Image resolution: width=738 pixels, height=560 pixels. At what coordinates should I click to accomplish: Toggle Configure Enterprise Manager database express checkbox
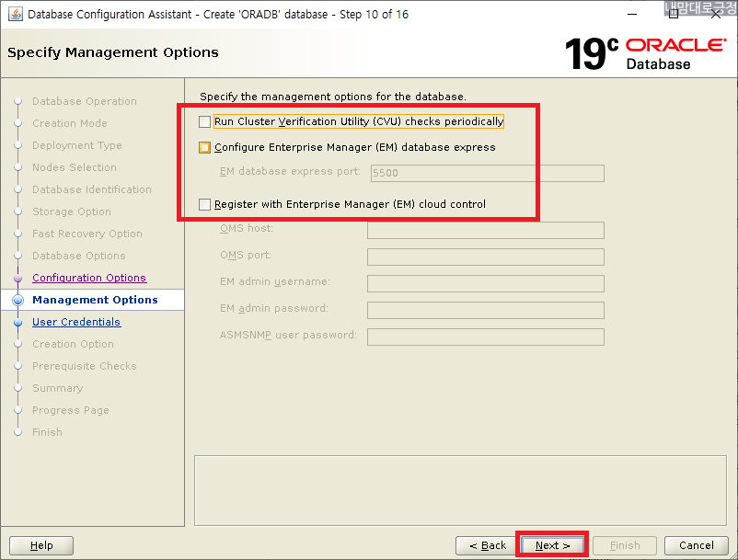click(204, 148)
